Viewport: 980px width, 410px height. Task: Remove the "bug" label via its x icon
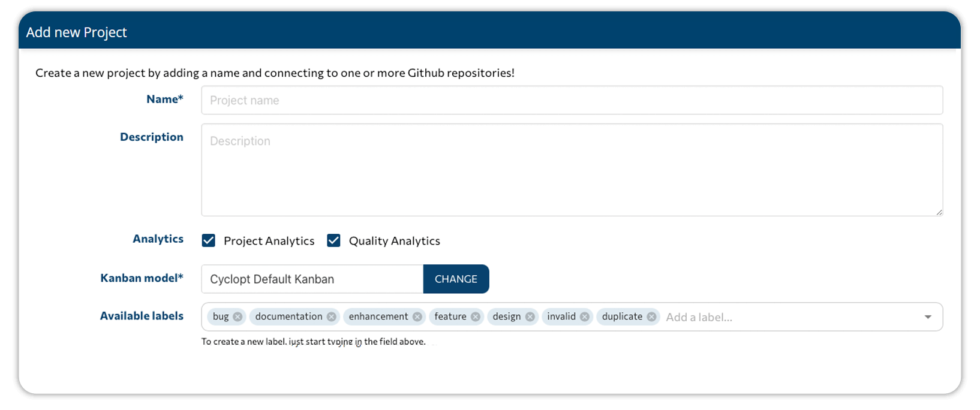[238, 316]
